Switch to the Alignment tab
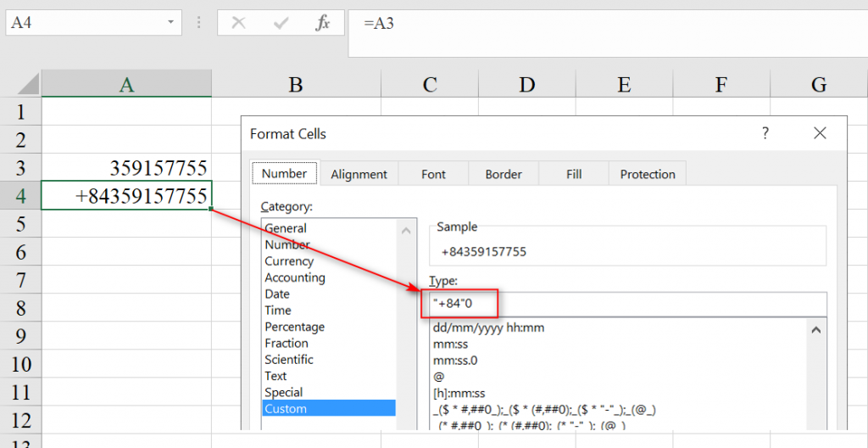 pyautogui.click(x=359, y=174)
